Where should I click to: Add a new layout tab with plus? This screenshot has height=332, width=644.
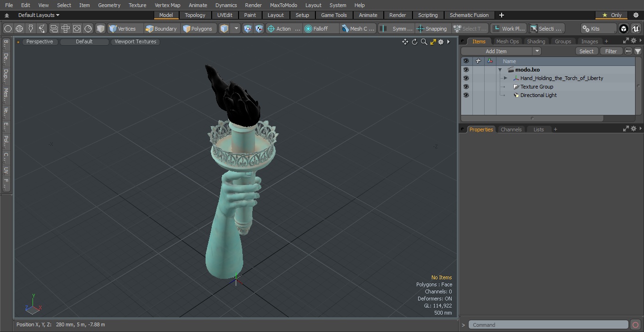pos(501,15)
